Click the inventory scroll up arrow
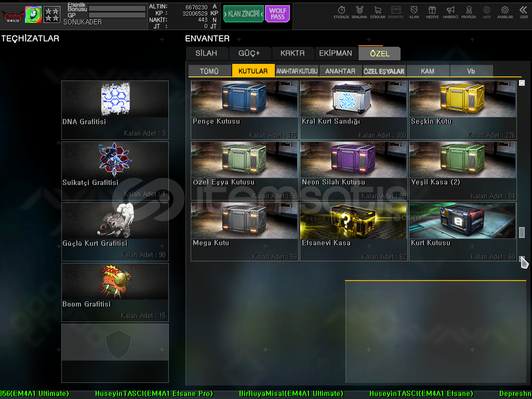The height and width of the screenshot is (399, 532). (522, 83)
